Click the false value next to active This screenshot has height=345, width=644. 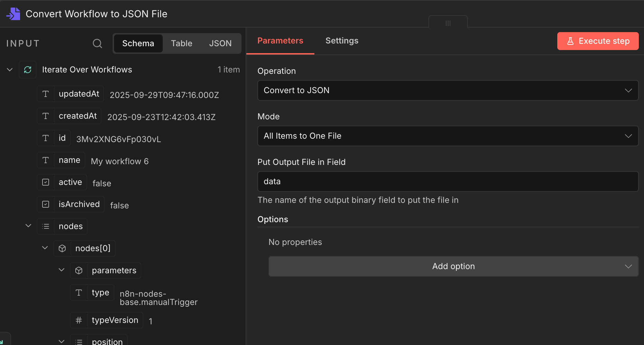click(x=102, y=184)
